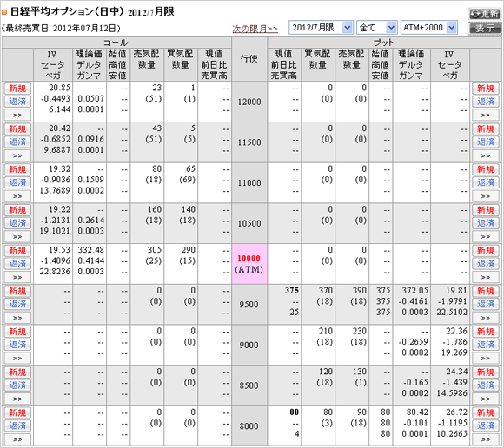504x448 pixels.
Task: Click the bold put price 80
Action: point(294,412)
